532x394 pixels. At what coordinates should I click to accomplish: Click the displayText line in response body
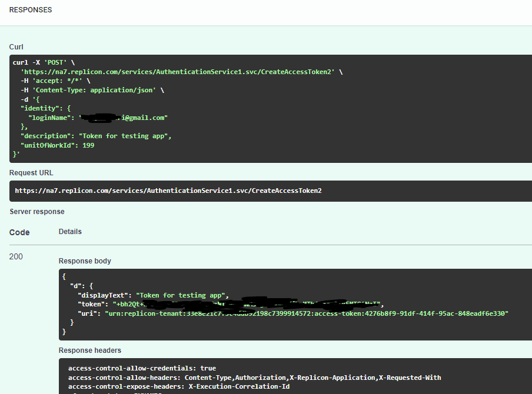click(x=154, y=295)
